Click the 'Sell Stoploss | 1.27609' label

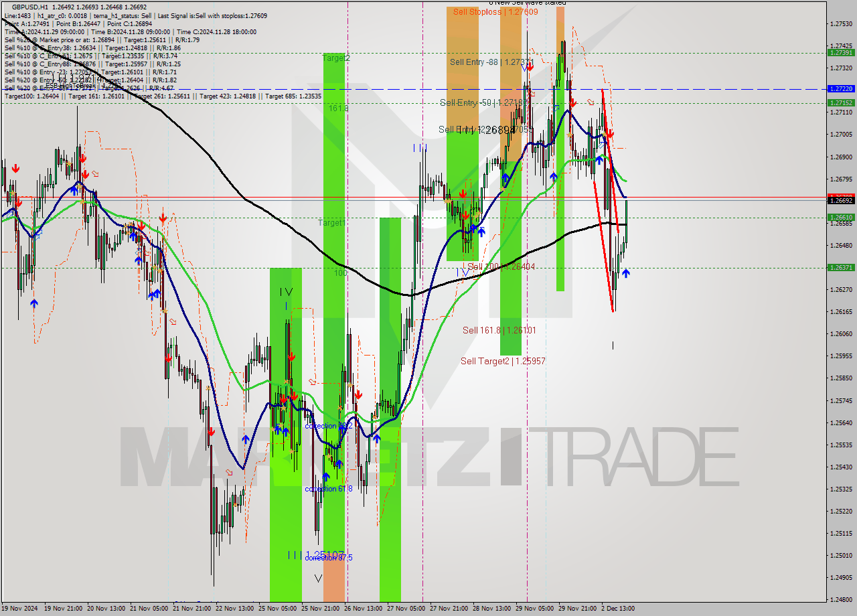(495, 11)
